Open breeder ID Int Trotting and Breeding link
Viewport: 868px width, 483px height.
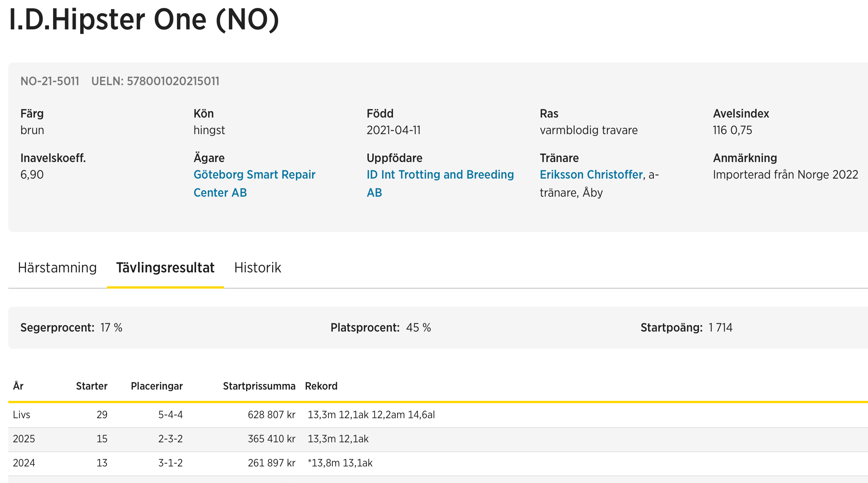[x=440, y=175]
